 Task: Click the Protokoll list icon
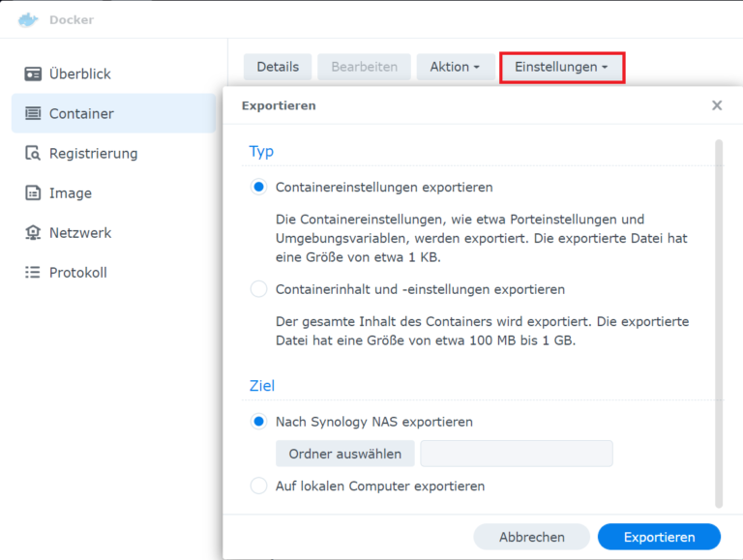(x=33, y=273)
